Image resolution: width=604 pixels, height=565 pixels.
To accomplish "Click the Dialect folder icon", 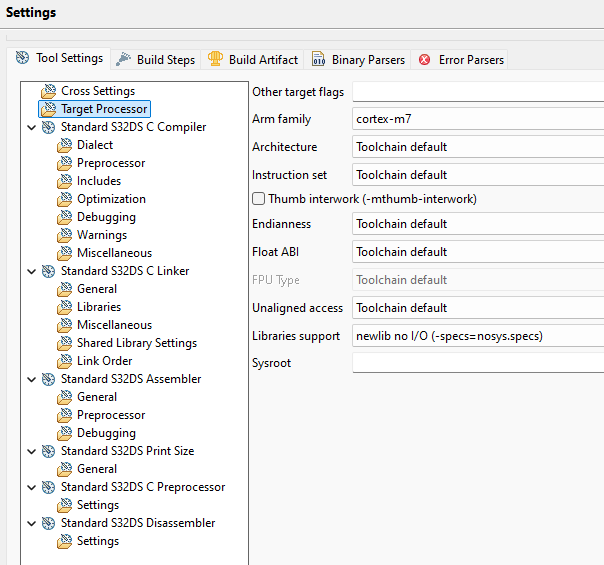I will pos(64,146).
